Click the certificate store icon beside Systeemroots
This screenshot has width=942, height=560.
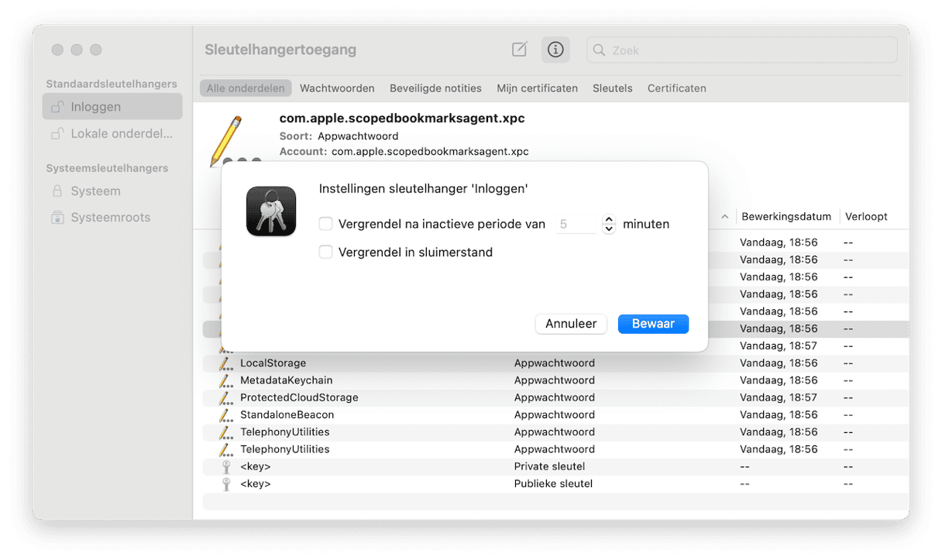[x=57, y=218]
